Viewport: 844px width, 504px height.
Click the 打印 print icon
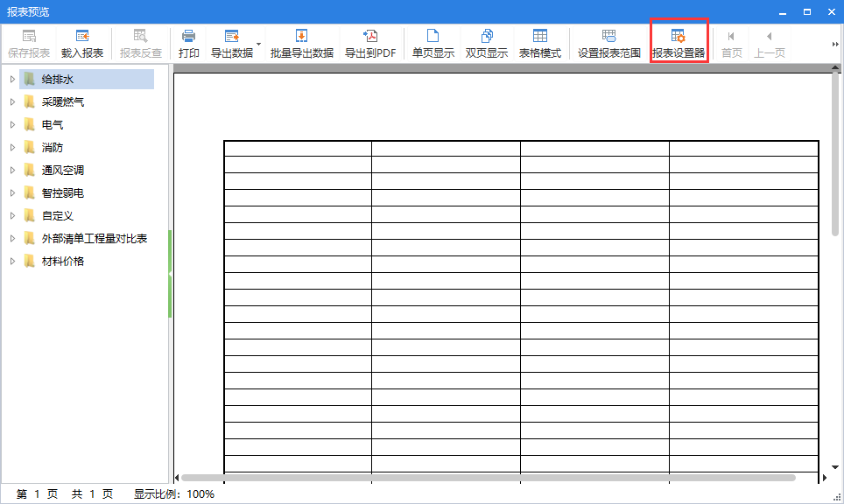coord(188,44)
